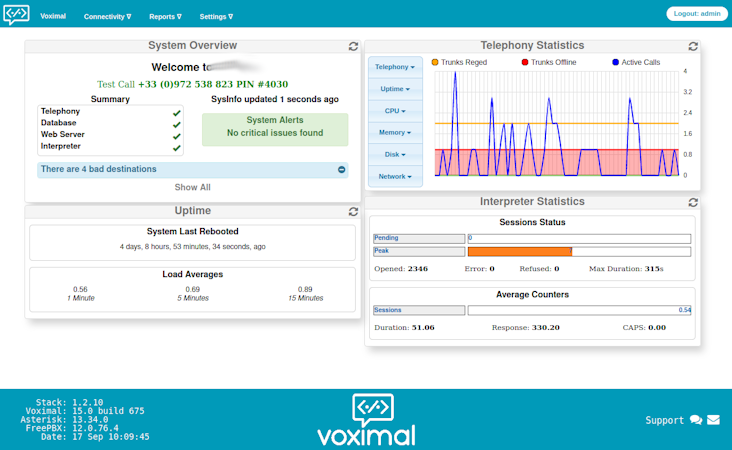Click the Database row in Summary
This screenshot has width=732, height=450.
click(110, 123)
